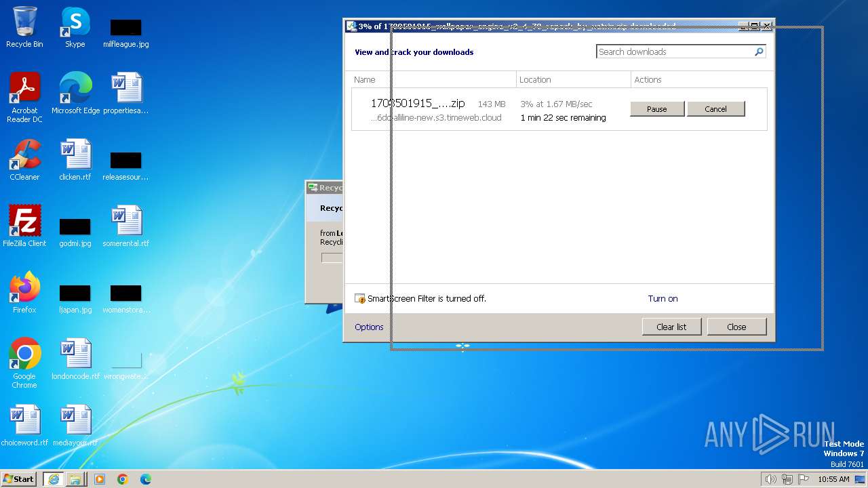Click the network icon in system tray

(x=787, y=479)
